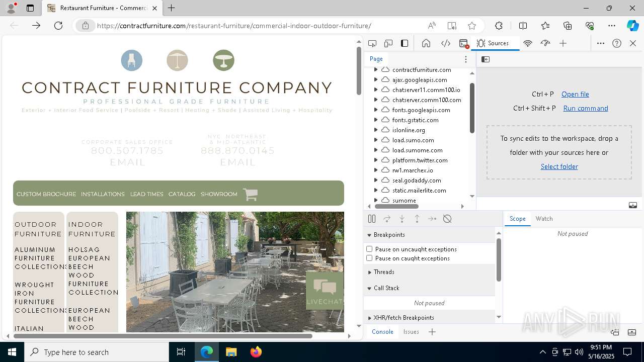Open the DevTools three-dot customize menu
This screenshot has width=644, height=362.
point(601,43)
